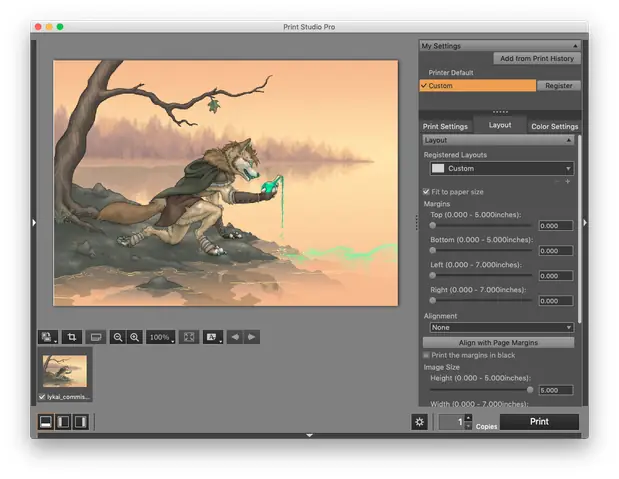Click the Register button
Viewport: 619px width, 479px height.
(x=559, y=86)
